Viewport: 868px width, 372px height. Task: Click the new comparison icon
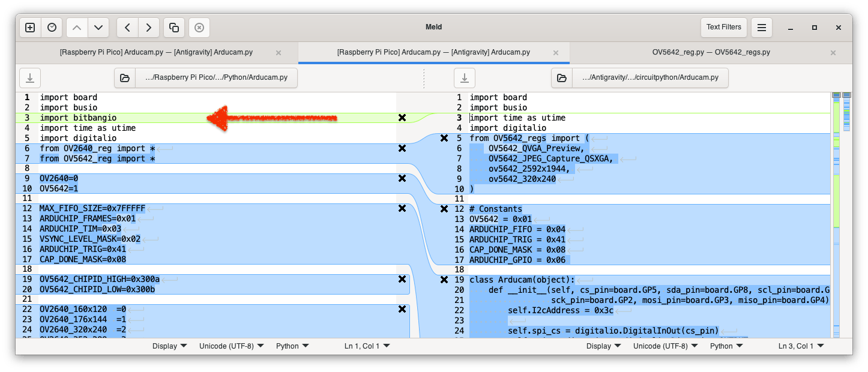tap(30, 28)
